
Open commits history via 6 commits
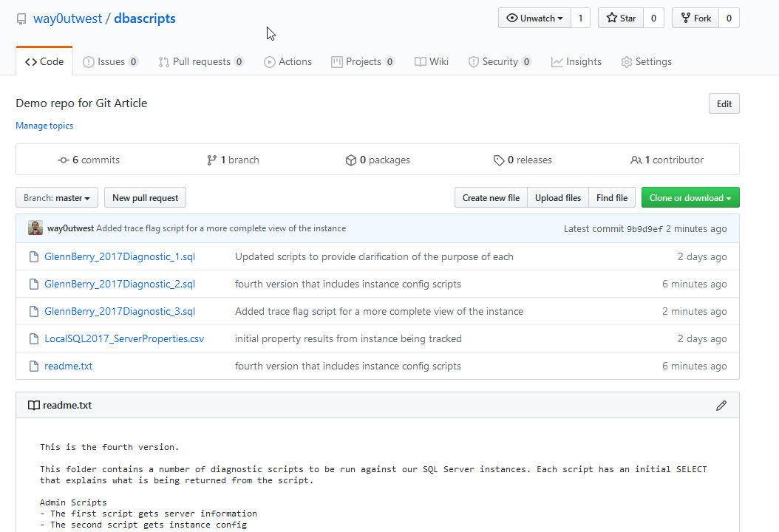coord(89,160)
